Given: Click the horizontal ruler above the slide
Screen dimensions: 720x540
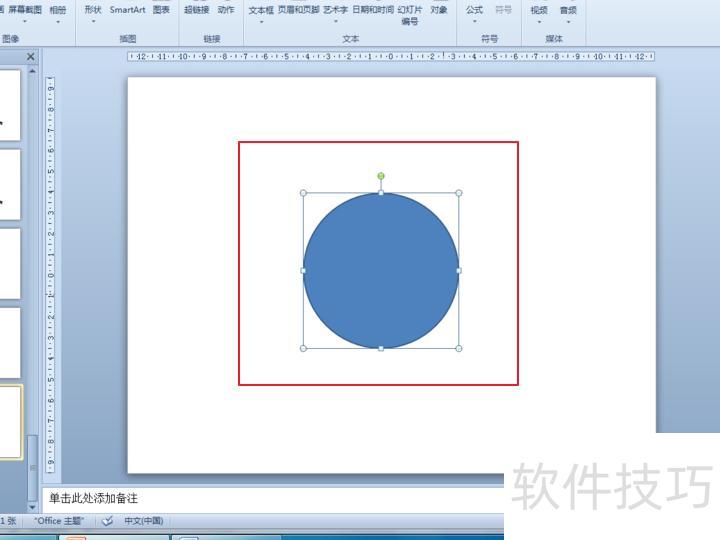Looking at the screenshot, I should click(x=391, y=56).
